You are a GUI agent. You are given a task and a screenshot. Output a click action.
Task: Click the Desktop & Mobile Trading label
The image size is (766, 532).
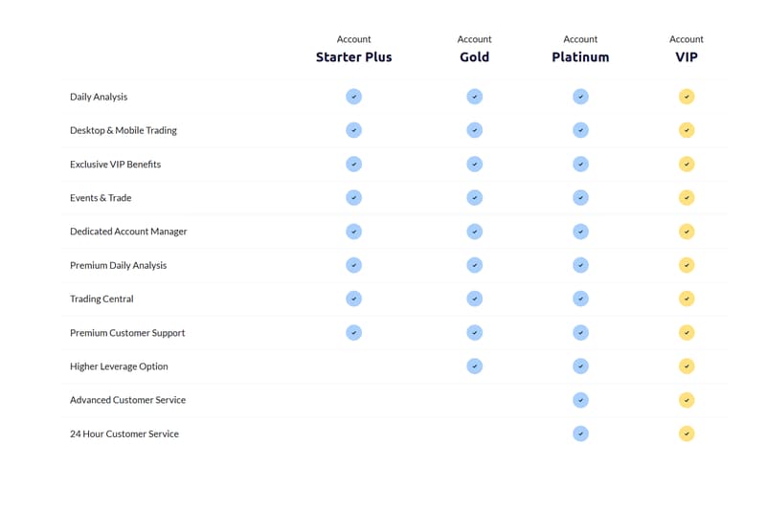[x=124, y=130]
